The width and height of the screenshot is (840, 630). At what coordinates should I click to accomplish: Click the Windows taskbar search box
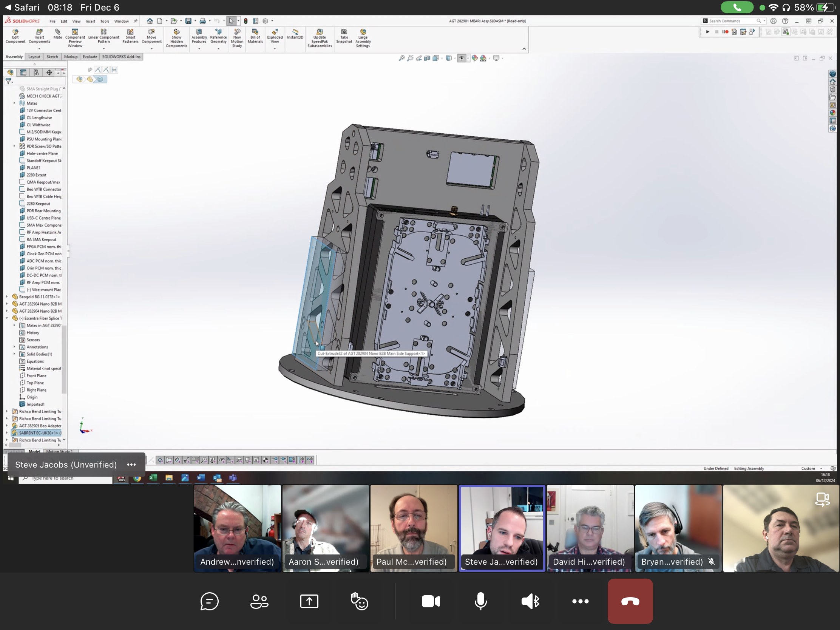[66, 478]
